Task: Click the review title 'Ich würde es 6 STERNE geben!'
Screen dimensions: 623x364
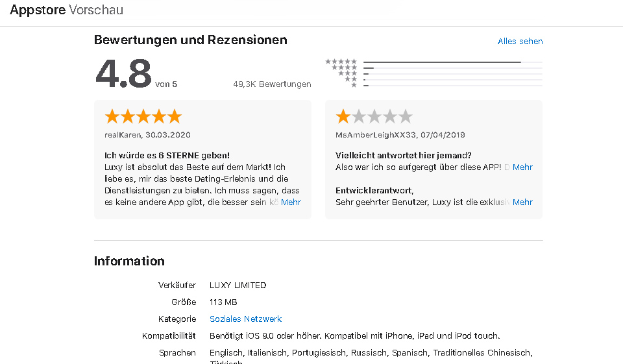Action: [x=167, y=156]
